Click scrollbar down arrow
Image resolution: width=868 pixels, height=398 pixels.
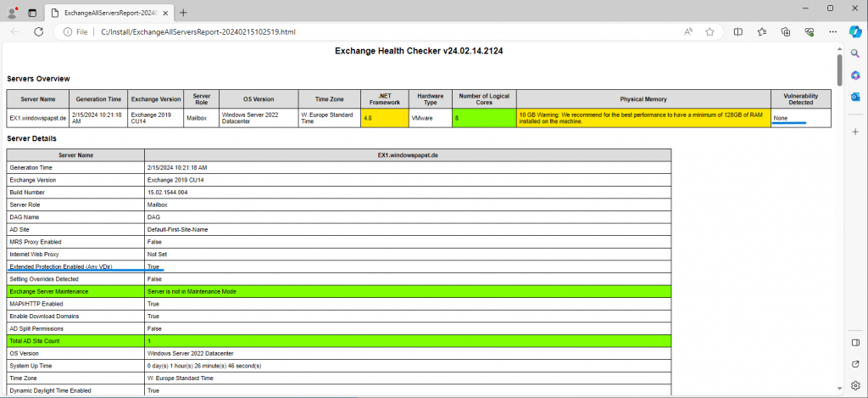click(x=839, y=388)
